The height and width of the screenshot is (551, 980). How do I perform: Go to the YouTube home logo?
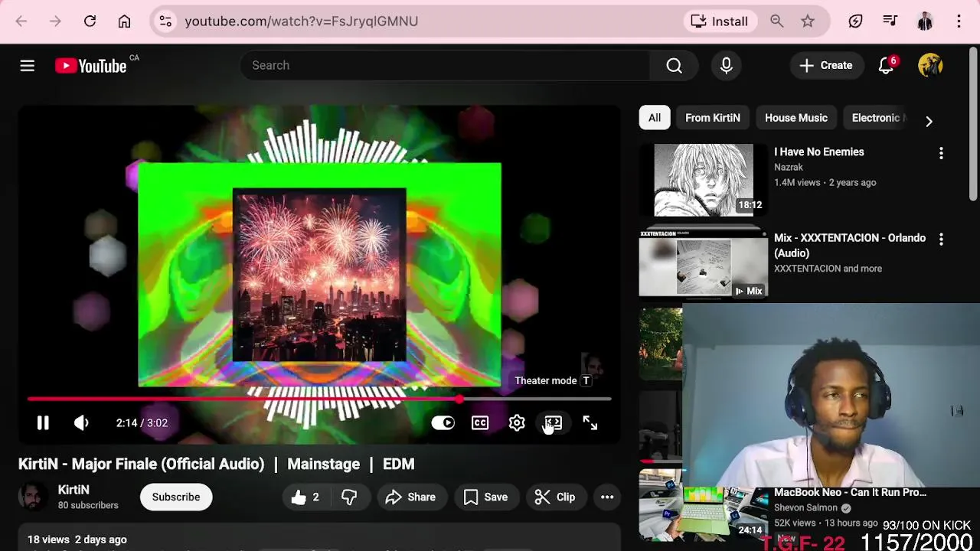coord(91,66)
